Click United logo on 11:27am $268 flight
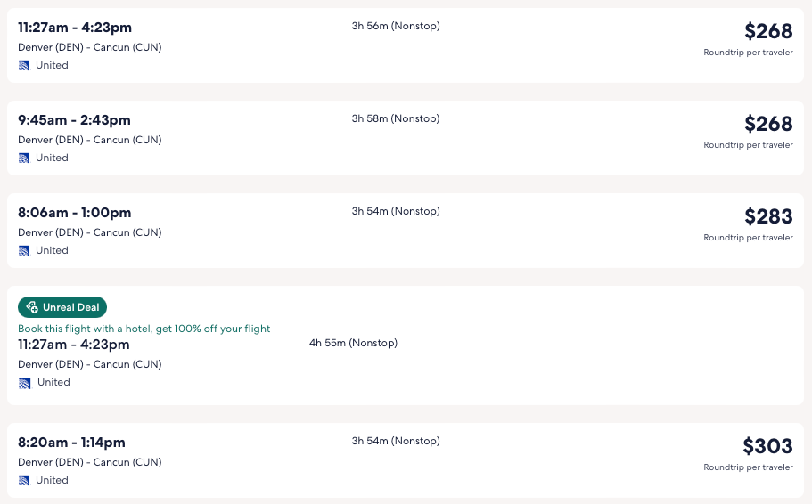Viewport: 812px width, 504px height. pyautogui.click(x=24, y=65)
